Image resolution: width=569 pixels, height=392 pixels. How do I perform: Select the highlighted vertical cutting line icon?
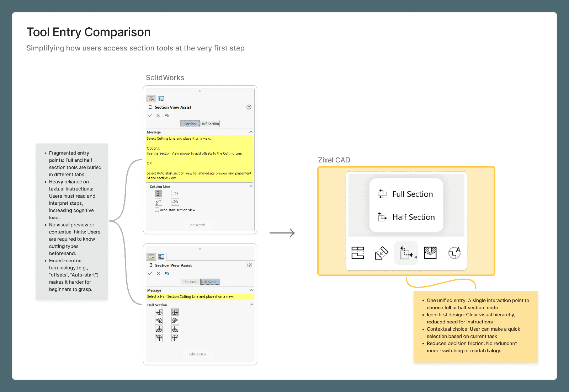(x=159, y=193)
